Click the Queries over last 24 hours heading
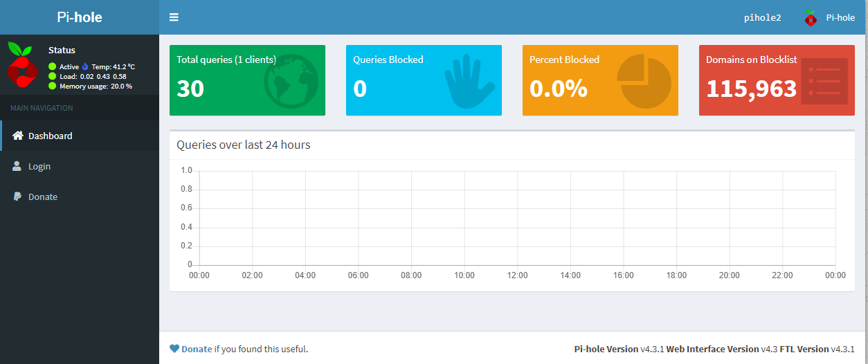 coord(244,145)
